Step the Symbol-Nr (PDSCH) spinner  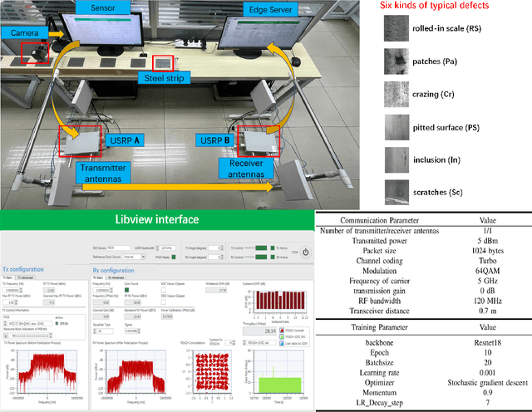click(x=234, y=343)
